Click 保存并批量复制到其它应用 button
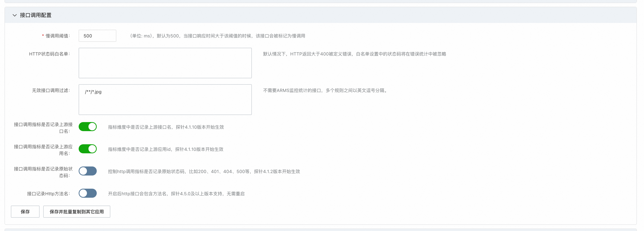Viewport: 644px width, 231px height. [x=76, y=212]
